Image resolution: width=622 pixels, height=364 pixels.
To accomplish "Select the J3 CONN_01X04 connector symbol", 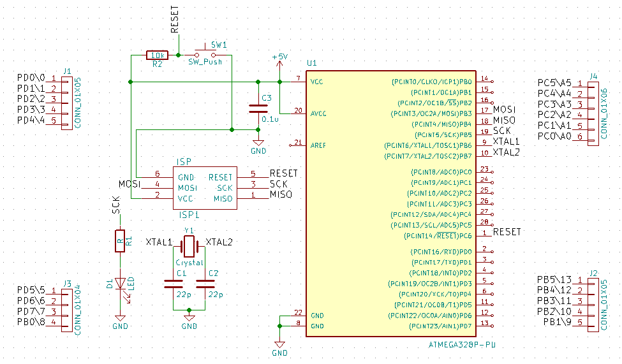I will point(67,310).
